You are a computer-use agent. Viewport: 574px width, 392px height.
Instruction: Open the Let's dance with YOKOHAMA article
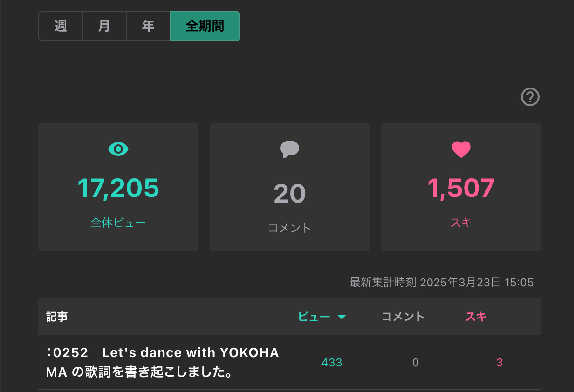point(162,363)
